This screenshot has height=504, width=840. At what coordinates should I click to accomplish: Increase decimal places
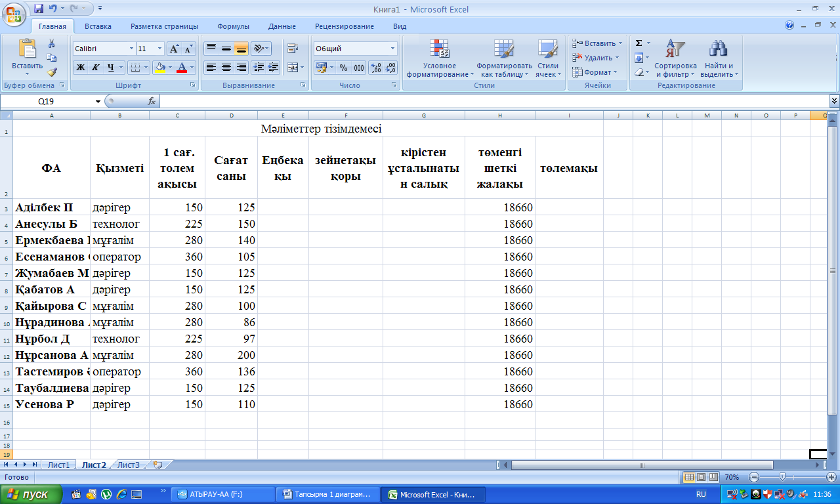pos(376,67)
